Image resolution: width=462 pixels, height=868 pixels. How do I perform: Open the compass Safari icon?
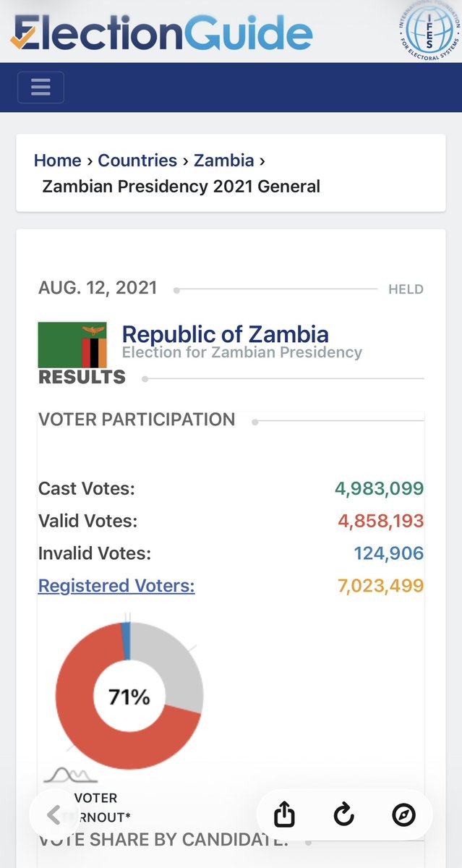point(403,815)
